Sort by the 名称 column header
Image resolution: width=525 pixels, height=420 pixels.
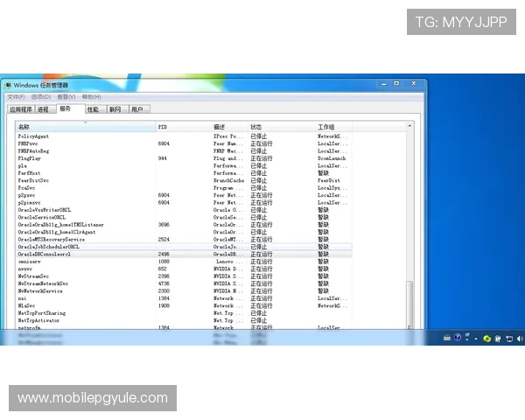[x=86, y=127]
